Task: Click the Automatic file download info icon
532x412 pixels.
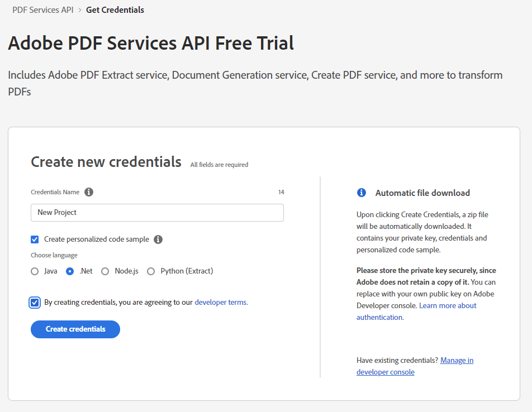Action: coord(362,193)
